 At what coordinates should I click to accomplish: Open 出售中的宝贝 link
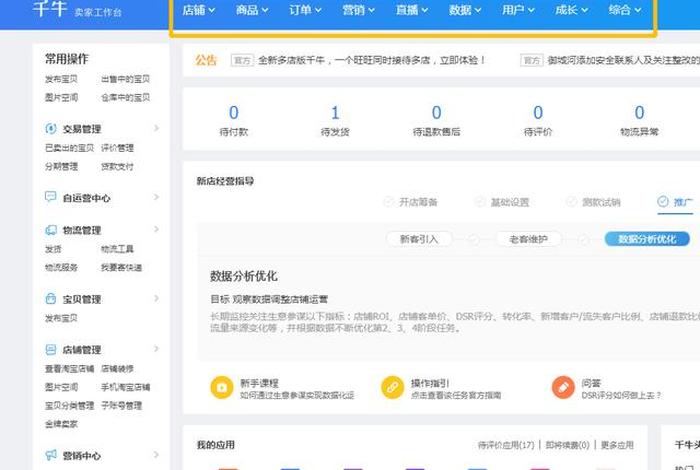pos(125,79)
